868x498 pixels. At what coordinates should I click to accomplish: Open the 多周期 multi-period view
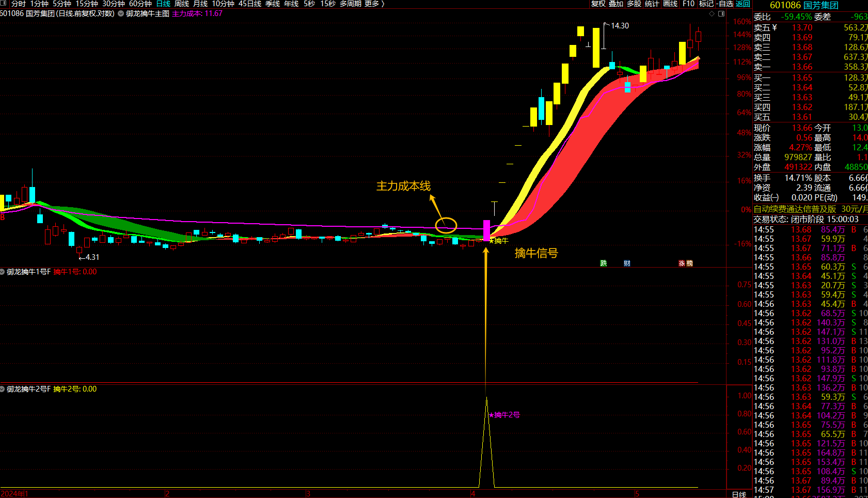pos(351,4)
